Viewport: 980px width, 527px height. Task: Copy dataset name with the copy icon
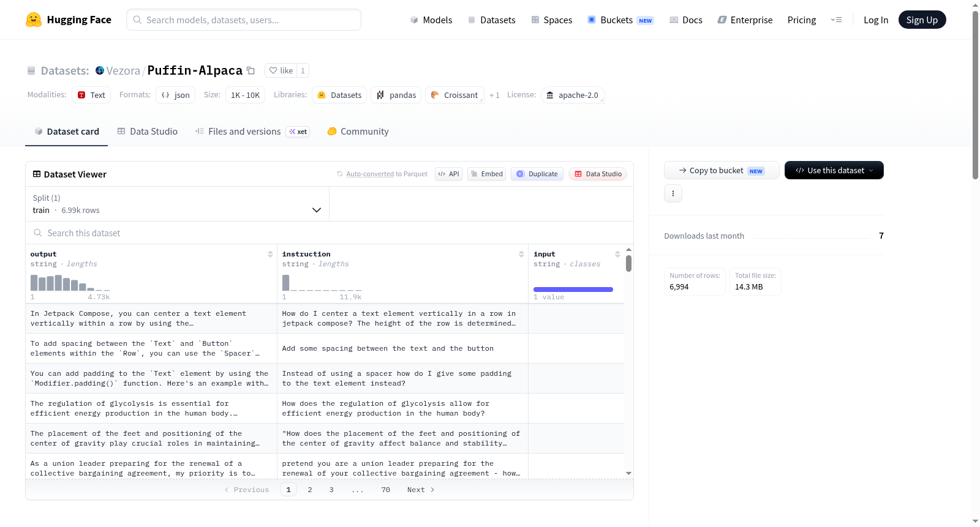click(x=251, y=70)
